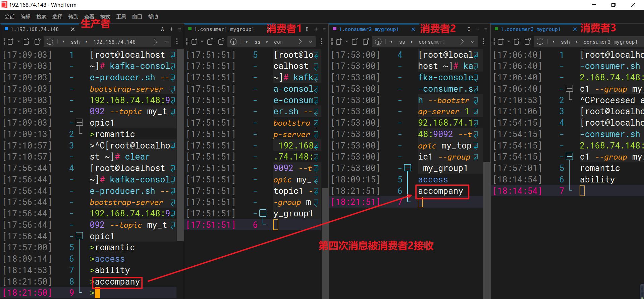Collapse fold marker at my_group1 in consumer2 pane

408,168
